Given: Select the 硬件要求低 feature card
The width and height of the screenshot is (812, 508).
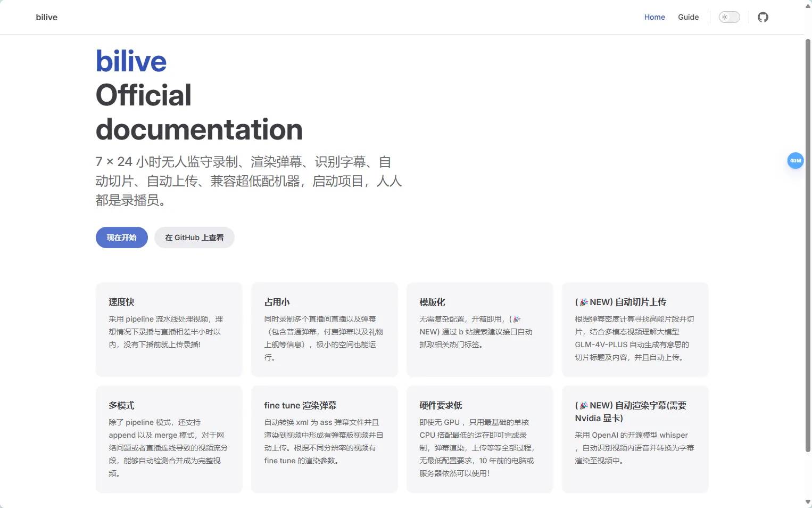Looking at the screenshot, I should pos(479,439).
